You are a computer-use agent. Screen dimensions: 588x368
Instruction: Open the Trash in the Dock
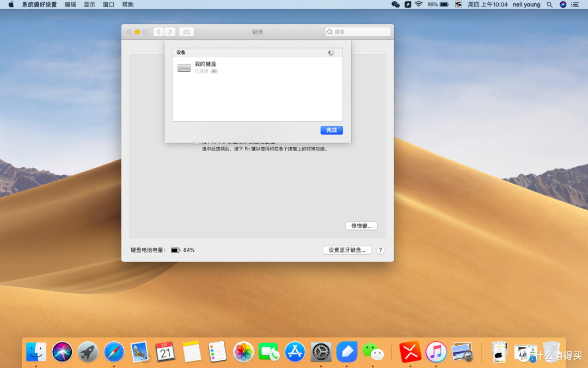pos(551,352)
